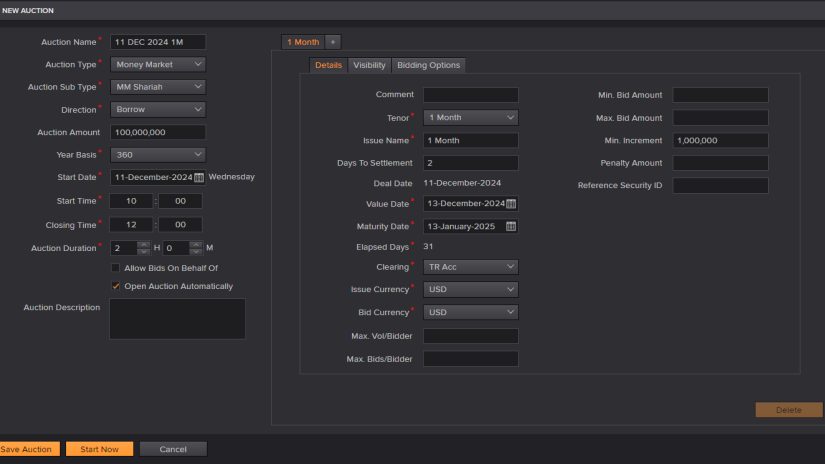Add a new tenor tab with plus
Viewport: 825px width, 464px height.
click(333, 42)
